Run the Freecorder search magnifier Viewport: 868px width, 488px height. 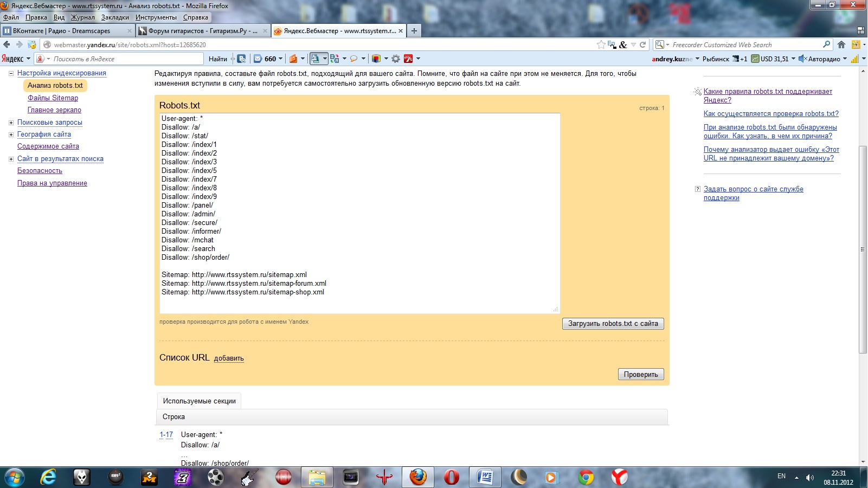point(827,45)
